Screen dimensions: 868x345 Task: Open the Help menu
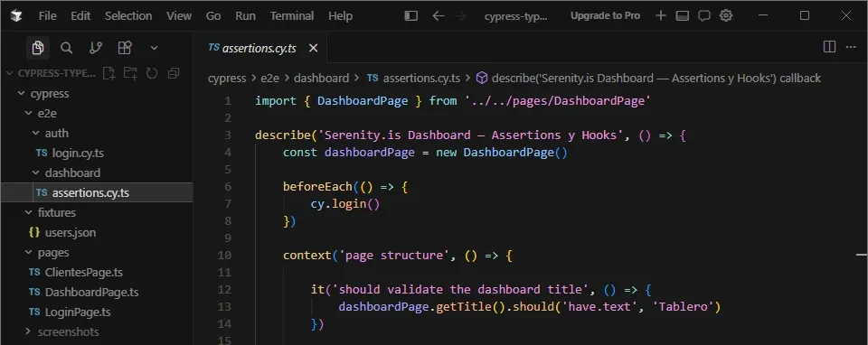point(340,16)
